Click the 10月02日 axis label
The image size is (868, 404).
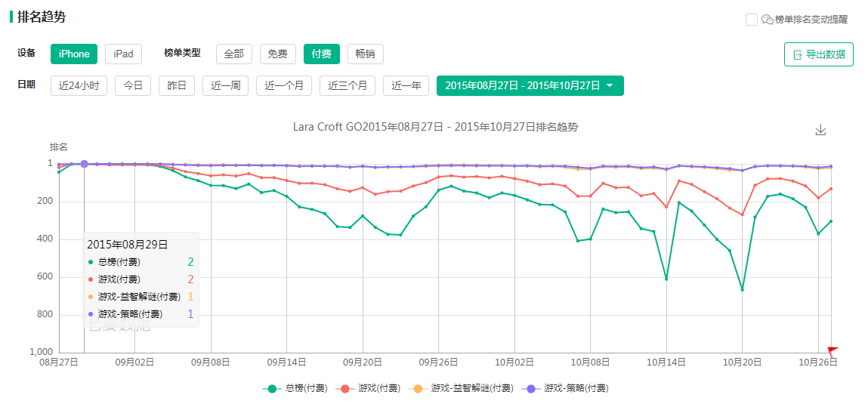pyautogui.click(x=514, y=362)
